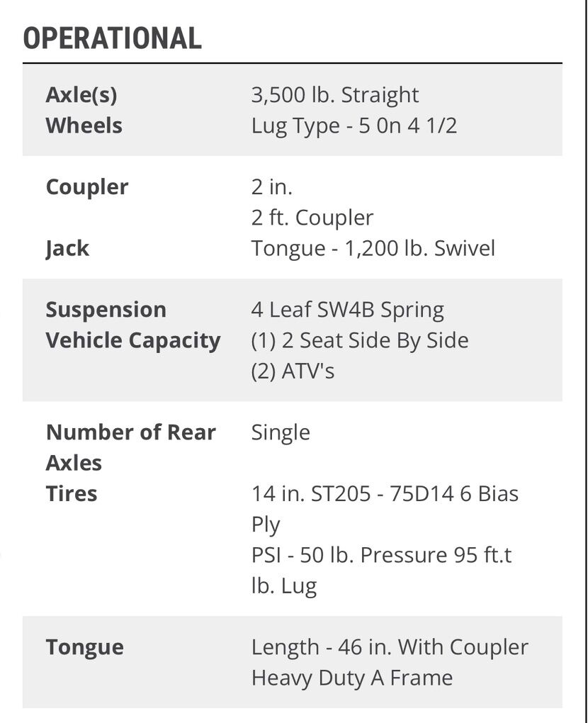Select the Suspension row label
Viewport: 588px width, 723px height.
pos(106,310)
